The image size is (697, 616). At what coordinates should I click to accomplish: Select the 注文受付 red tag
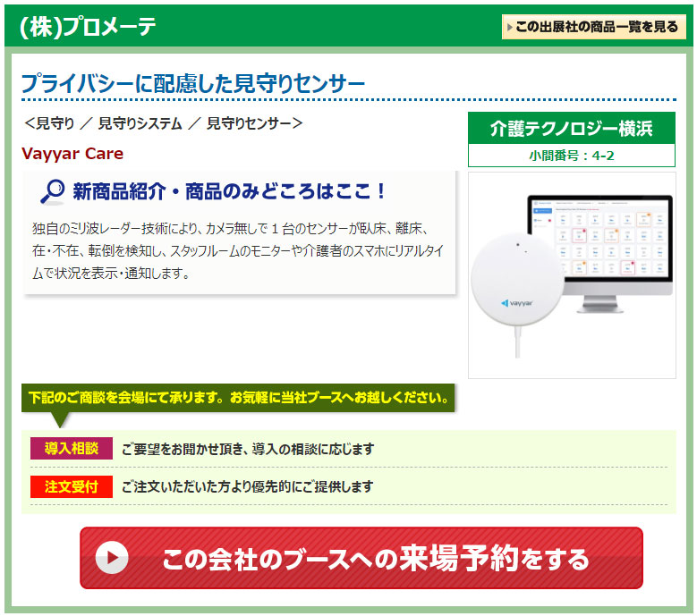click(x=72, y=486)
